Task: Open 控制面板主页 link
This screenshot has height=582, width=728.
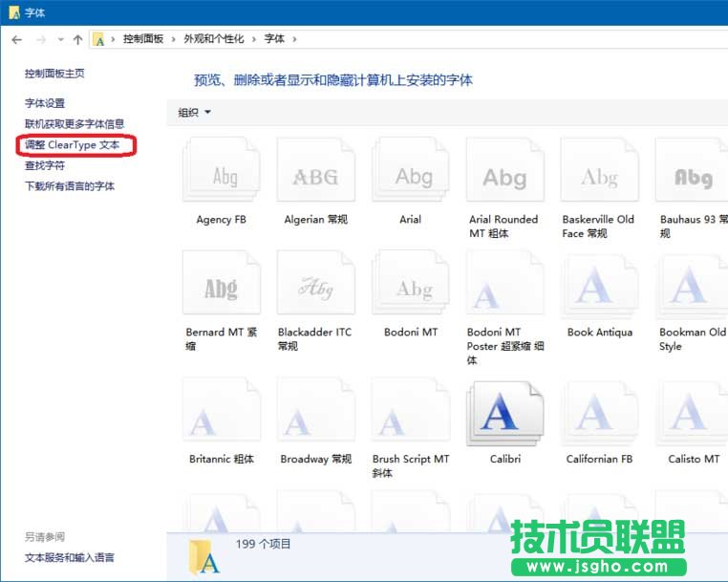Action: click(x=54, y=74)
